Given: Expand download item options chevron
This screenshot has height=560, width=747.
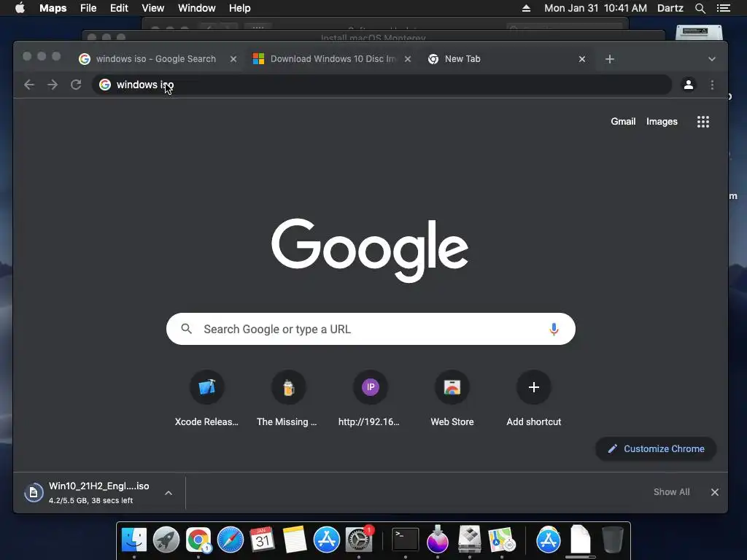Looking at the screenshot, I should pos(169,493).
